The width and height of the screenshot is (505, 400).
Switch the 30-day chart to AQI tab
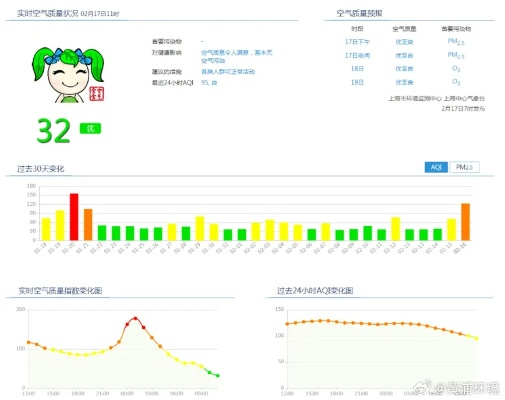[436, 167]
